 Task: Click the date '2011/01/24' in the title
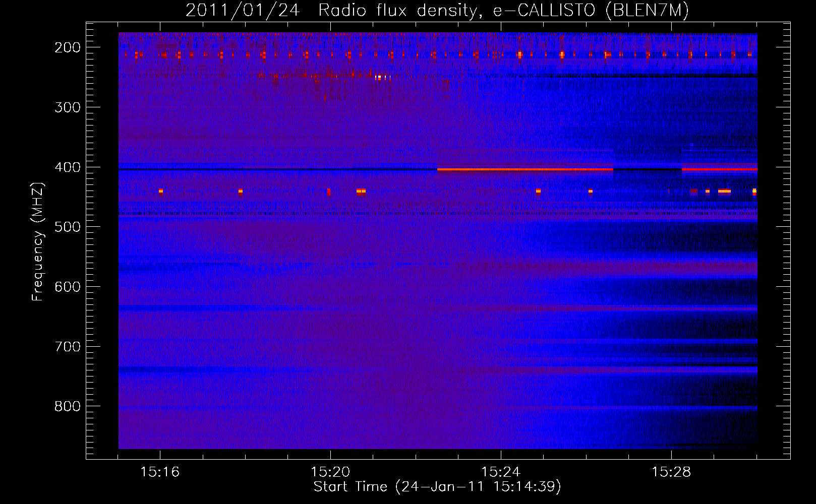[x=244, y=11]
